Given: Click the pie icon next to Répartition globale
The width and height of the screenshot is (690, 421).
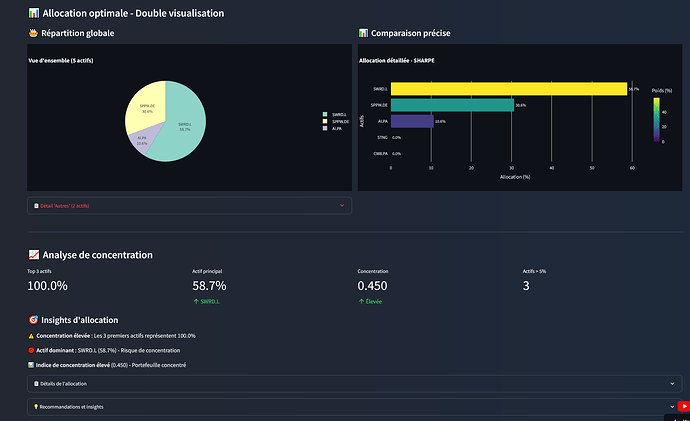Looking at the screenshot, I should click(33, 34).
